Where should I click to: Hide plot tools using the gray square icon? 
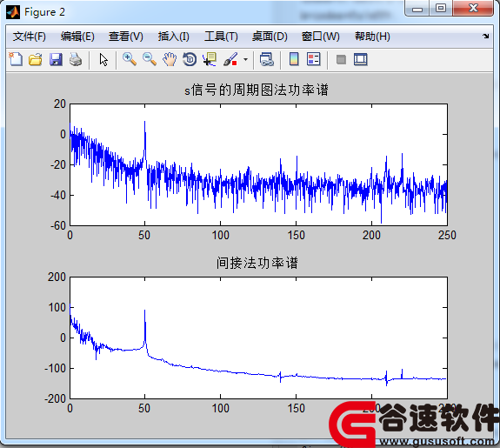click(341, 59)
